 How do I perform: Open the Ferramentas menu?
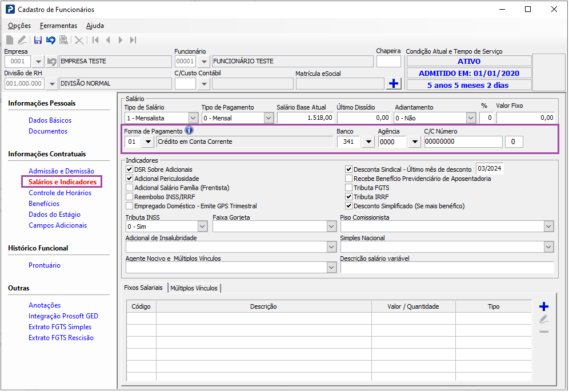pyautogui.click(x=58, y=26)
